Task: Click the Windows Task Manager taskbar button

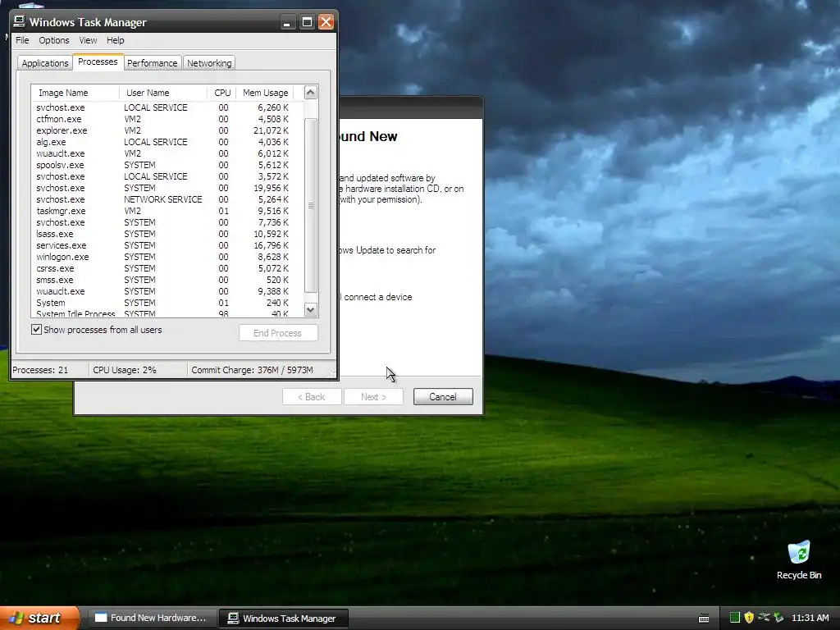Action: coord(284,618)
